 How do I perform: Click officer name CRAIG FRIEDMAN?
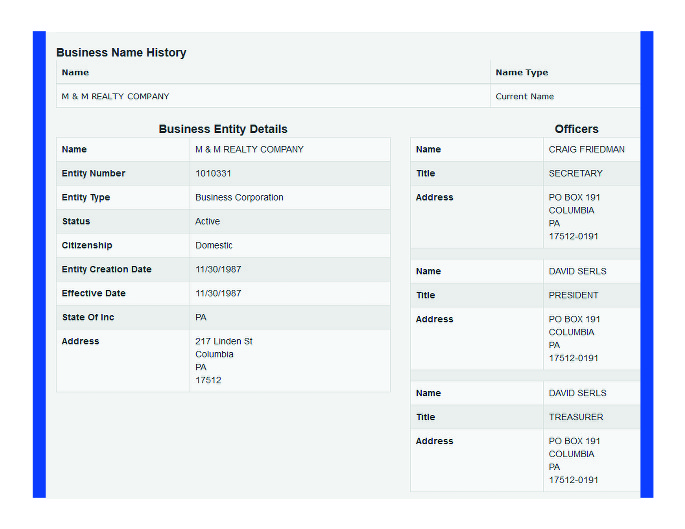586,150
